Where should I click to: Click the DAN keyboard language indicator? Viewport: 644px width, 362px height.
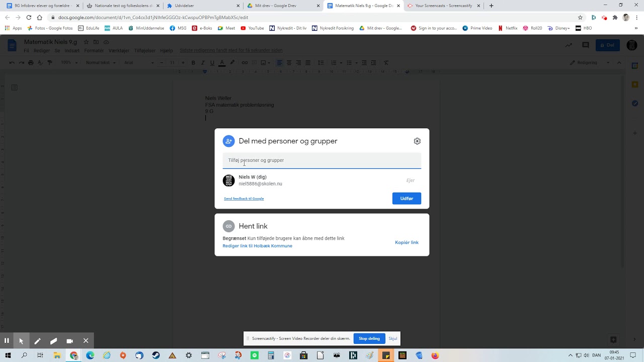click(596, 355)
